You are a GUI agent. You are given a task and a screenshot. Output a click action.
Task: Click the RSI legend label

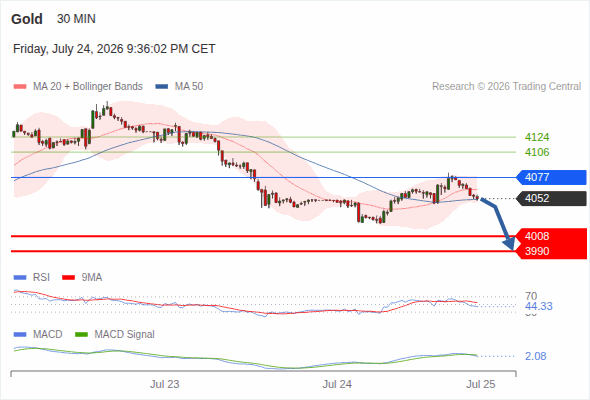point(41,278)
